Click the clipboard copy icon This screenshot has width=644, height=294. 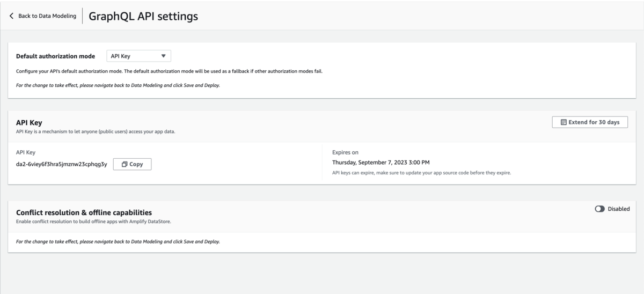[125, 164]
